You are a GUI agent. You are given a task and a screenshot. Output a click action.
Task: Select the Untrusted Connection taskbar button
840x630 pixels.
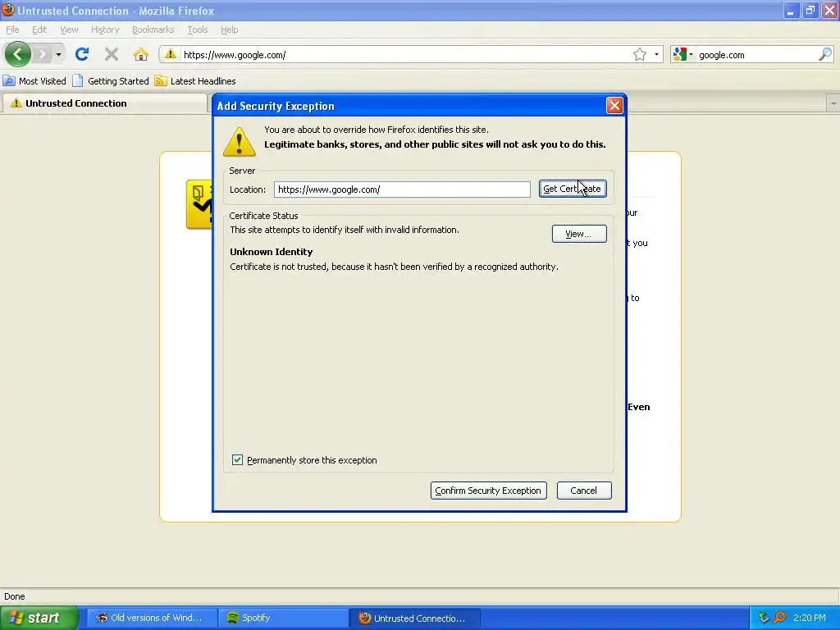(x=414, y=618)
